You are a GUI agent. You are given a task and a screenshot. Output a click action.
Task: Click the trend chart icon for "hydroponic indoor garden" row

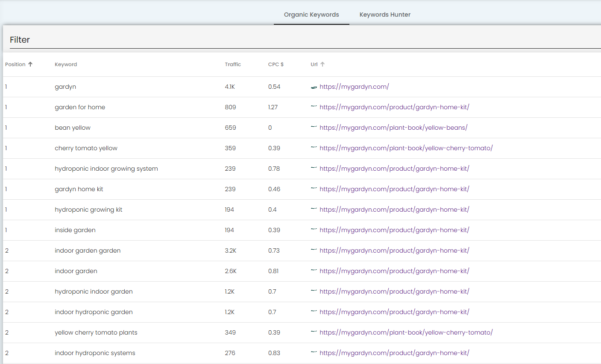(x=314, y=291)
